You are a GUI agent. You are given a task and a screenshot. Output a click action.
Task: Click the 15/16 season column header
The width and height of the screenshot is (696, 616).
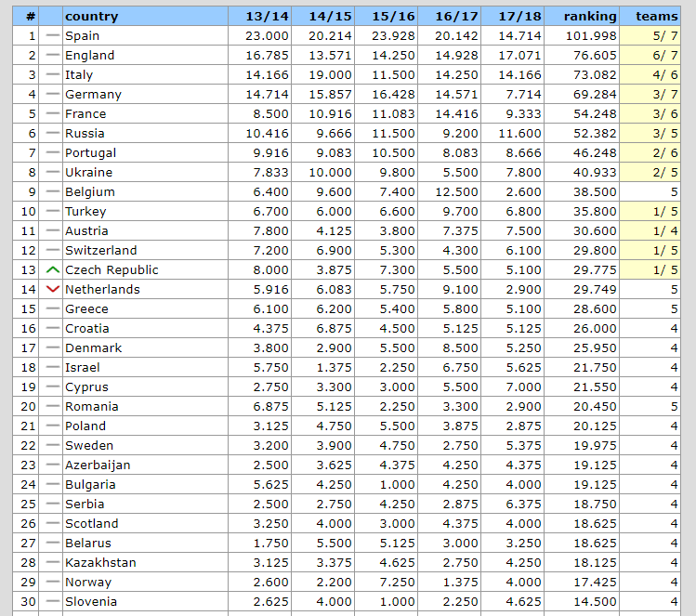(393, 16)
